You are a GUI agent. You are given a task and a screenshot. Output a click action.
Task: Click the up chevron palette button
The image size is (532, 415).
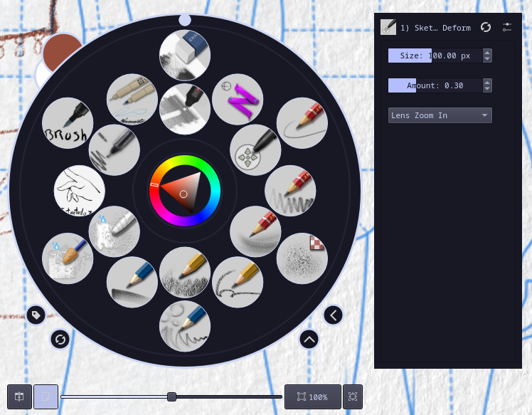pos(309,340)
